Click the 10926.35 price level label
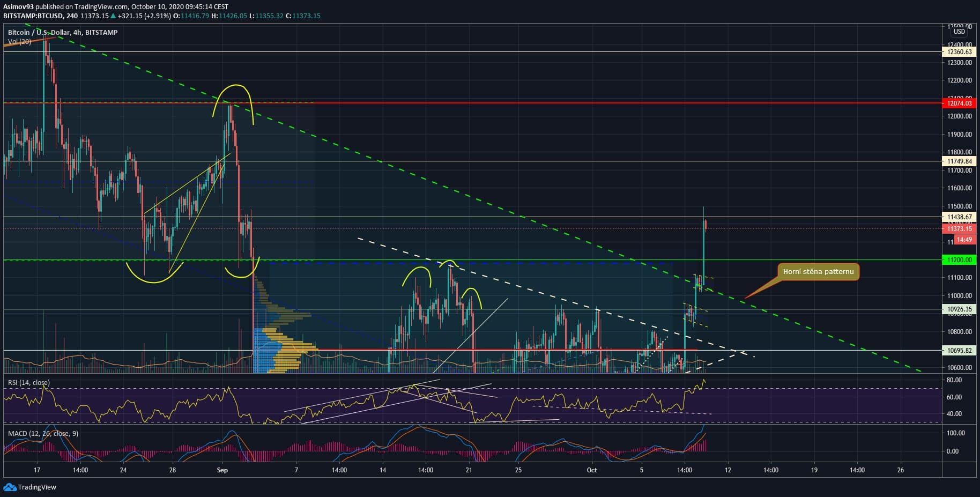The height and width of the screenshot is (497, 980). click(x=959, y=309)
